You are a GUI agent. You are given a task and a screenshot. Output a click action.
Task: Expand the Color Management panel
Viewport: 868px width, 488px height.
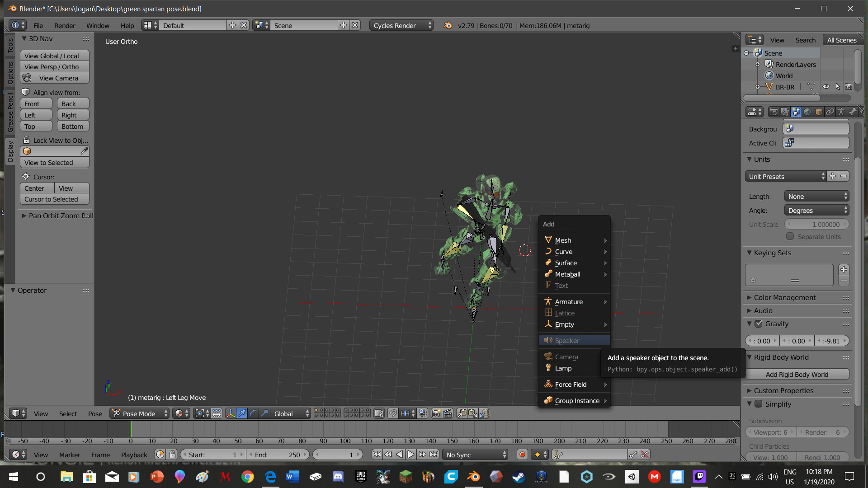[x=785, y=297]
